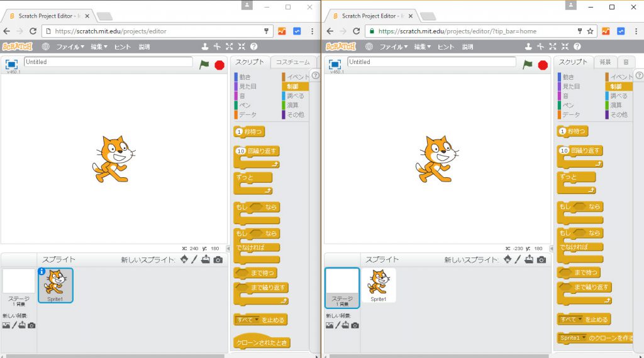The image size is (644, 358).
Task: Choose backdrop from library in left window
Action: 6,325
